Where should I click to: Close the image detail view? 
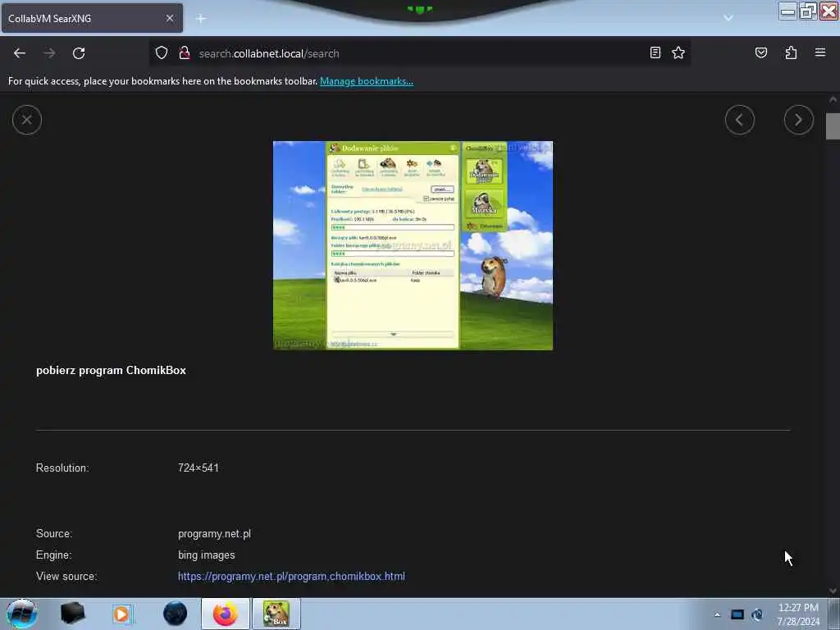[x=27, y=120]
